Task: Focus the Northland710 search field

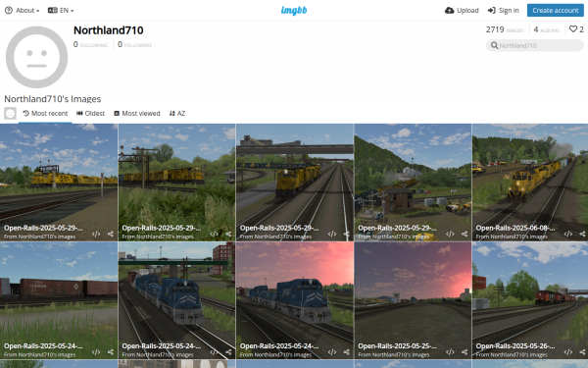Action: point(535,45)
